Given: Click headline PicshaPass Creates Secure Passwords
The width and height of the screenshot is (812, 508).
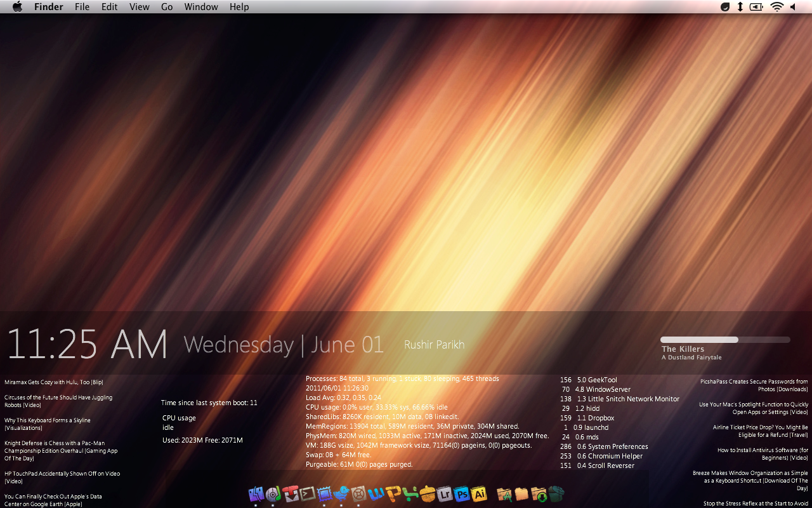Looking at the screenshot, I should coord(754,385).
